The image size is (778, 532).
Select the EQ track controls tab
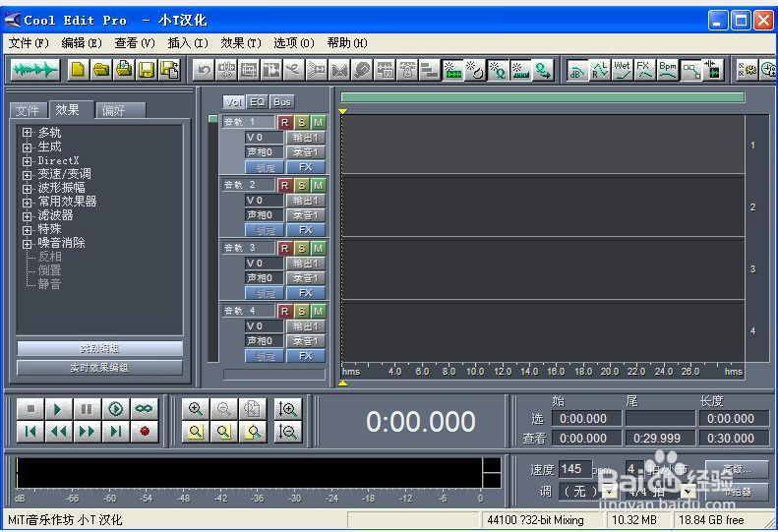[x=257, y=101]
